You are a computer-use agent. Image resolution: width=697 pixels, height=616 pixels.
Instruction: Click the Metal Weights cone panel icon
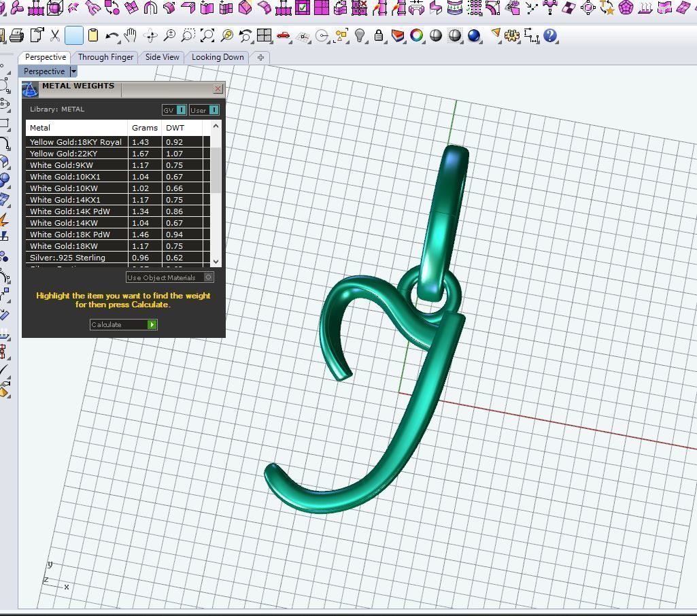pos(30,89)
